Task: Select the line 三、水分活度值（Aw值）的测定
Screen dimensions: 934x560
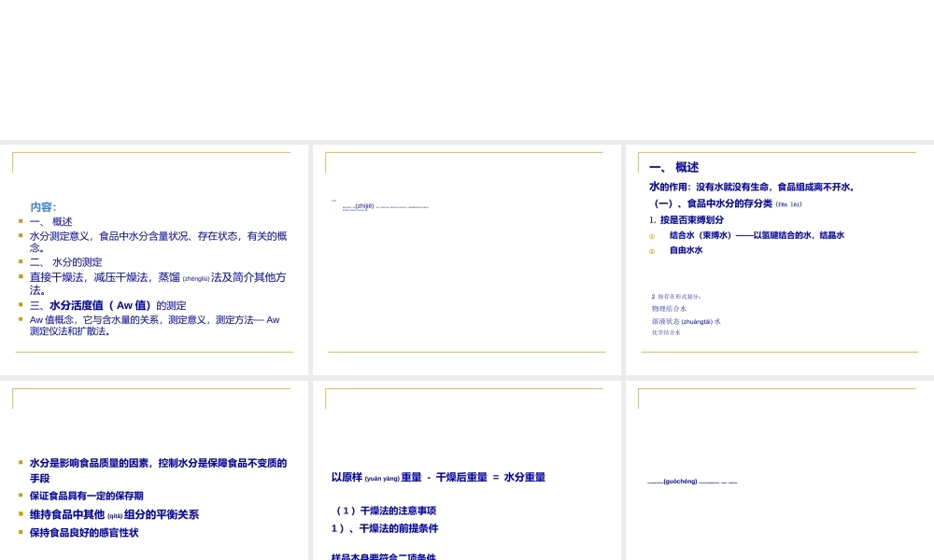Action: [107, 305]
